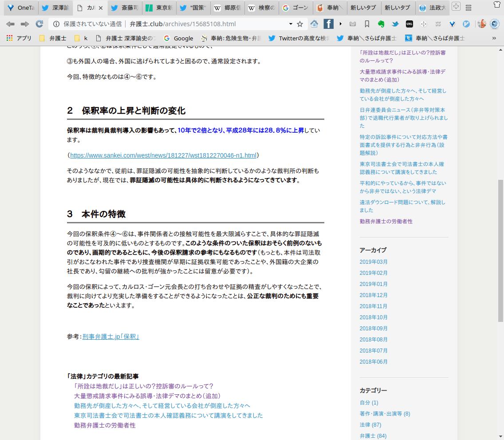Switch to the ゴーン Google tab
This screenshot has width=504, height=440.
[297, 8]
